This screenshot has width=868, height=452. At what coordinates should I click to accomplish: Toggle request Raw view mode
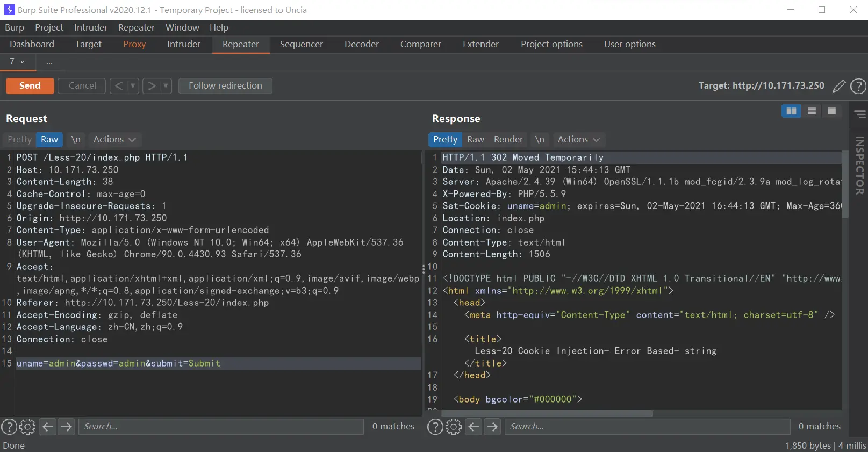[x=49, y=140]
